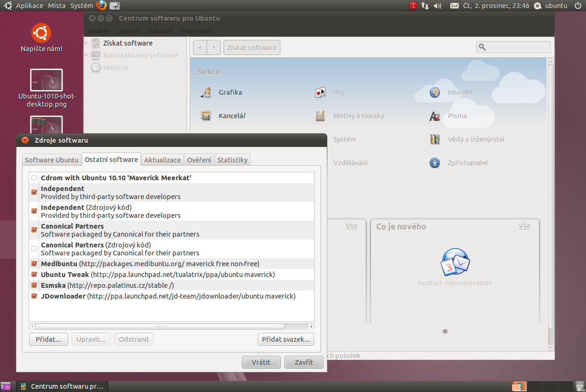586x392 pixels.
Task: Click the Přidat... button
Action: 48,339
